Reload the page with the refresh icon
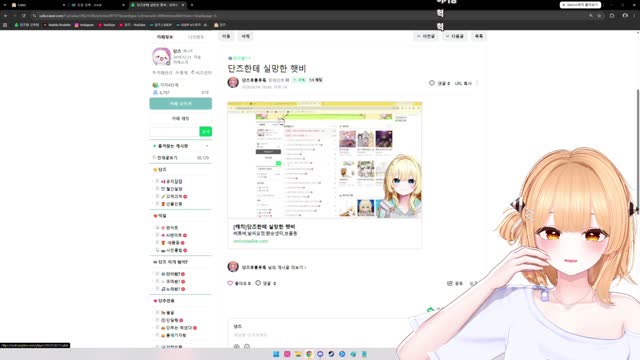Screen dimensions: 640x360 (24, 16)
